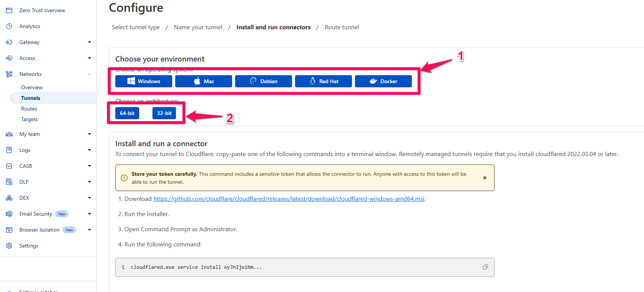Copy the cloudflared install command
This screenshot has height=292, width=644.
click(x=485, y=267)
